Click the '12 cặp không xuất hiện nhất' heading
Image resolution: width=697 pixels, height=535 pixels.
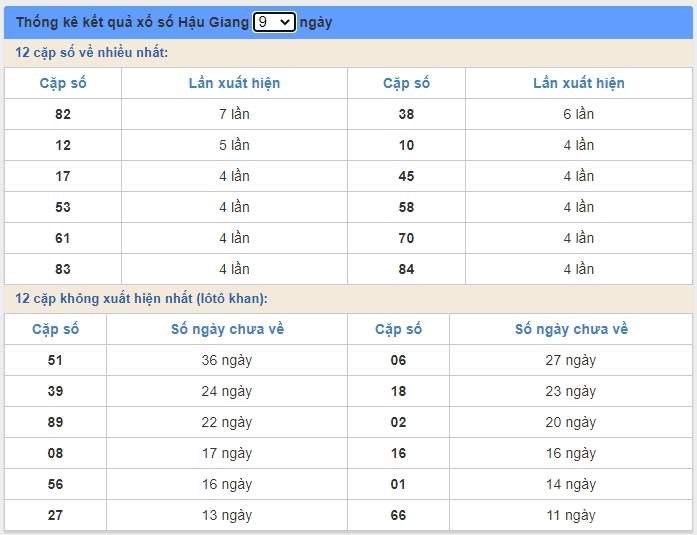point(141,299)
